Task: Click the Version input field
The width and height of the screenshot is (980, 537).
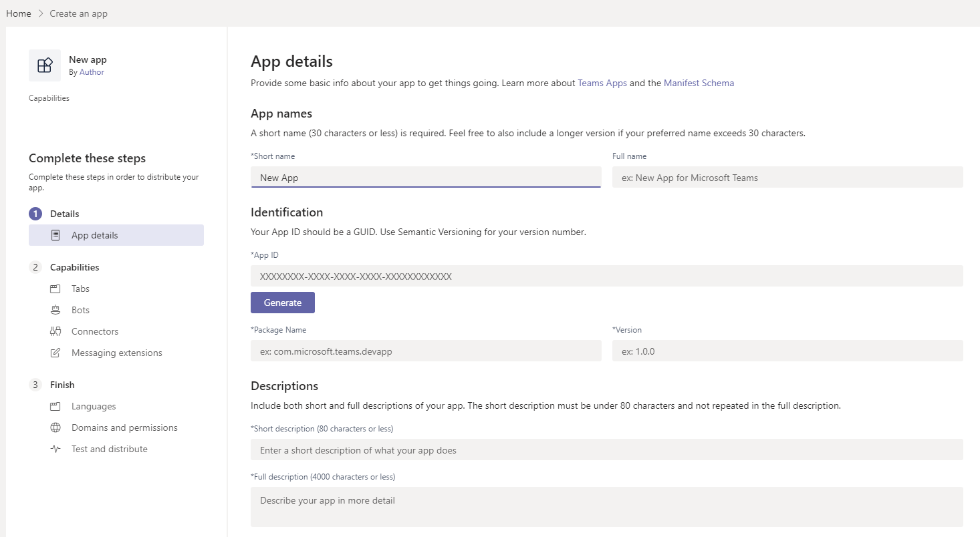Action: 787,351
